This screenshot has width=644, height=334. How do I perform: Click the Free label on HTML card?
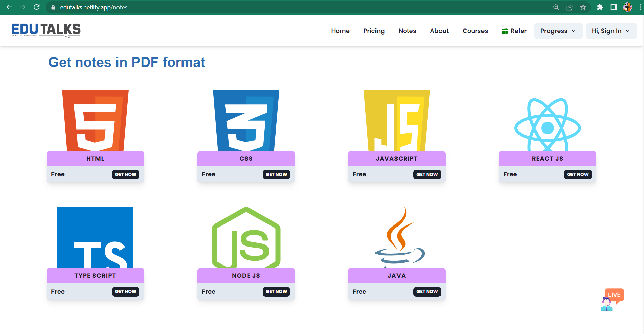(58, 174)
